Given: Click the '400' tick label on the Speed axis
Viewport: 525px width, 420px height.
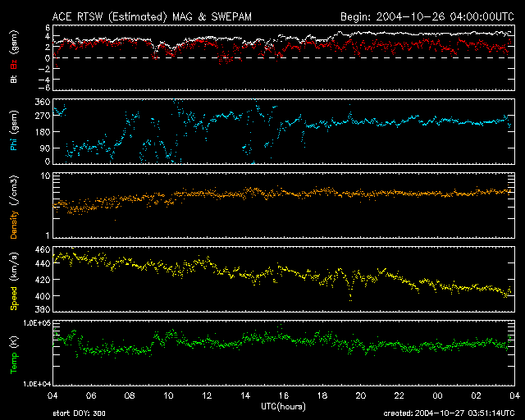Looking at the screenshot, I should (x=43, y=296).
